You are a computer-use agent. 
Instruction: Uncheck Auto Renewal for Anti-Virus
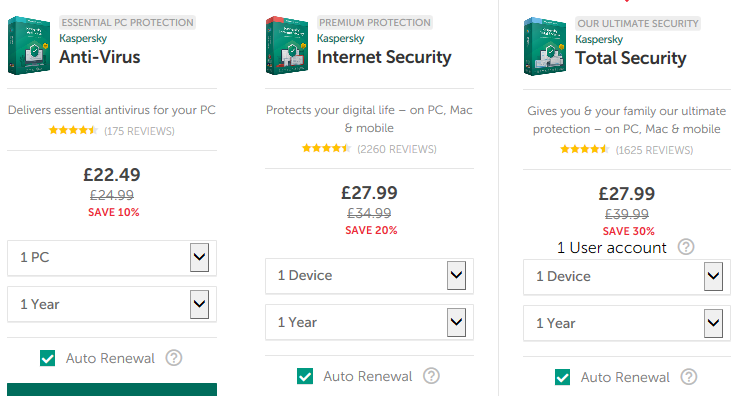pos(47,358)
